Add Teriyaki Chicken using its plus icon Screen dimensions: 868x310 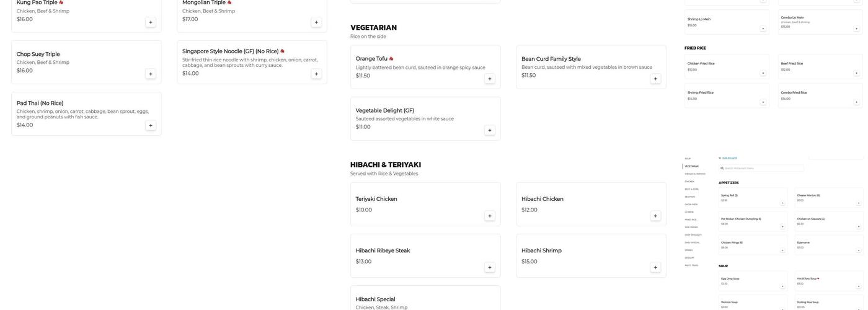(x=490, y=216)
